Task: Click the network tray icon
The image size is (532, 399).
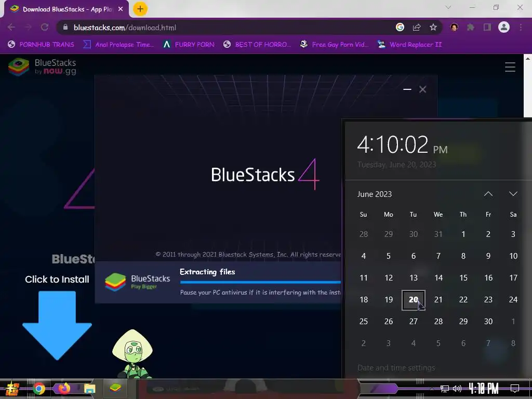Action: pos(445,389)
